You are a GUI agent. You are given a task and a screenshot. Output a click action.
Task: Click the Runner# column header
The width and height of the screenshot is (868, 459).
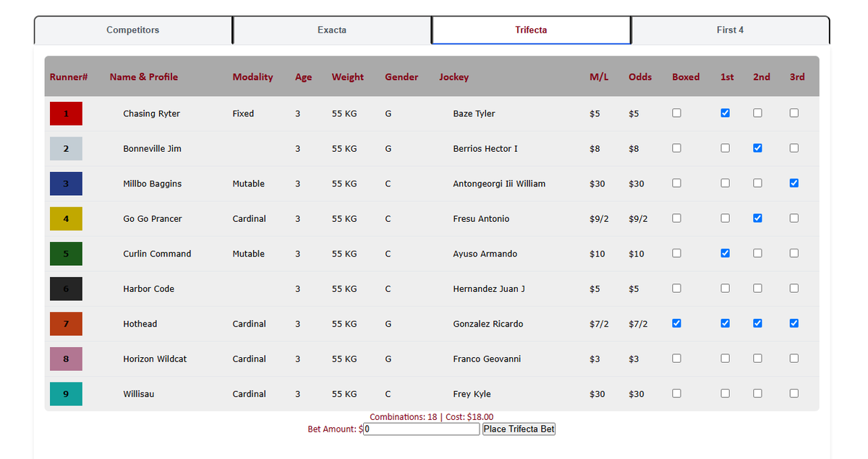tap(69, 77)
